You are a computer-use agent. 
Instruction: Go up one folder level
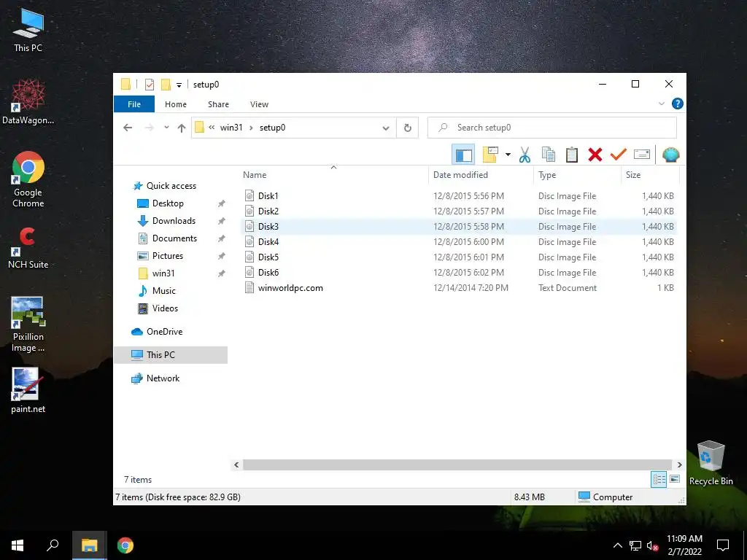coord(182,128)
